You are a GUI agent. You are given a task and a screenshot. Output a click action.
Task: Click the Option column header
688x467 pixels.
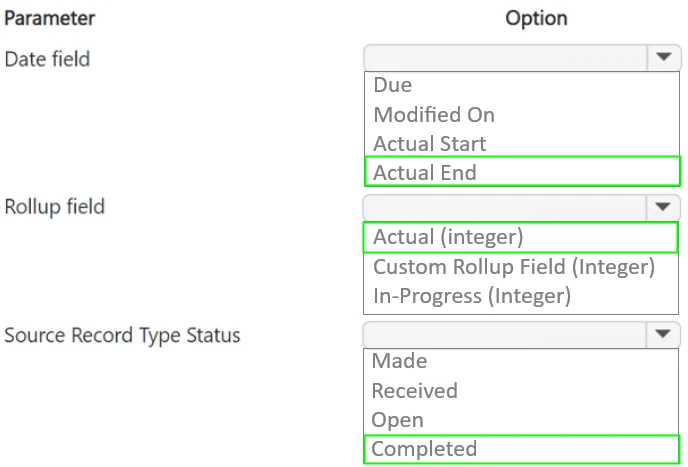point(536,18)
